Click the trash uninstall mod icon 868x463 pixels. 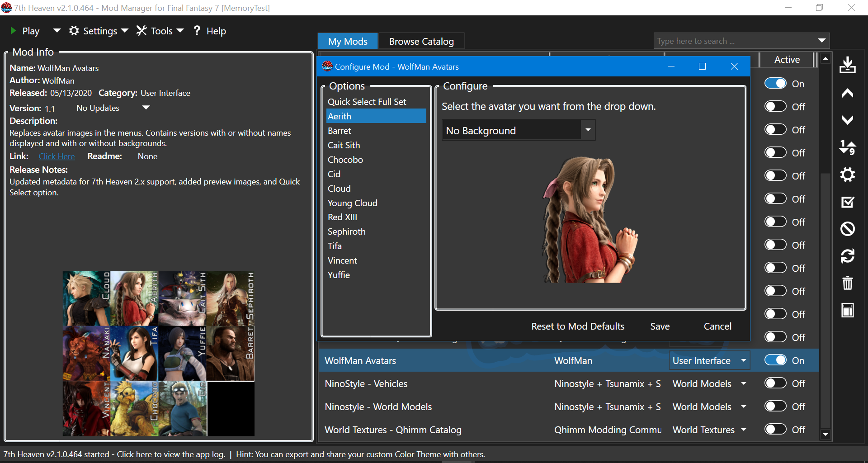pyautogui.click(x=847, y=283)
